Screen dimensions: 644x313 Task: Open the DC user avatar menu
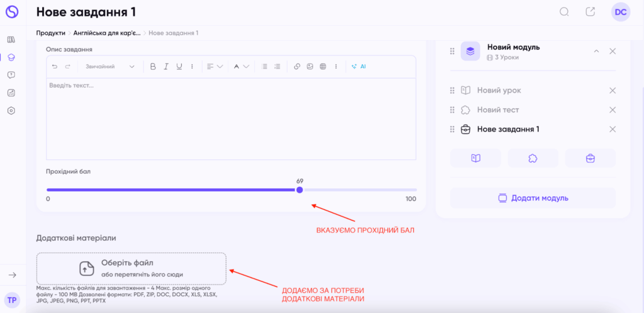click(621, 13)
